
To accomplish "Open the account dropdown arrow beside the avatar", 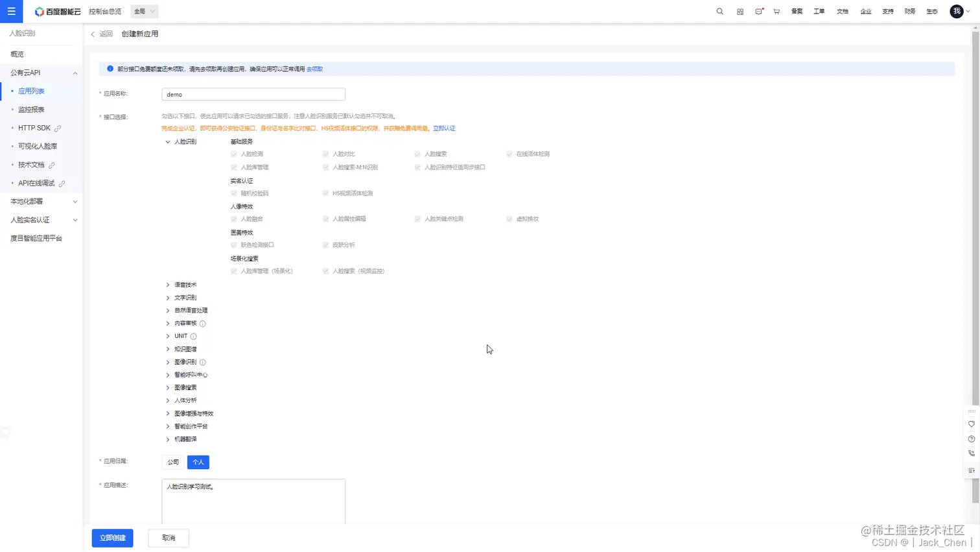I will point(968,12).
